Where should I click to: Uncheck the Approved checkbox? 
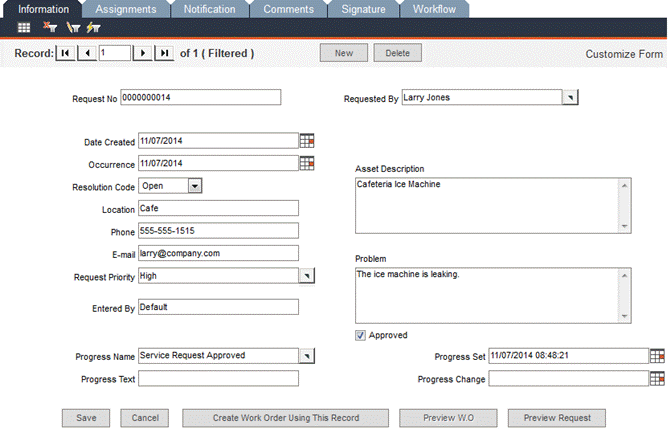coord(361,335)
